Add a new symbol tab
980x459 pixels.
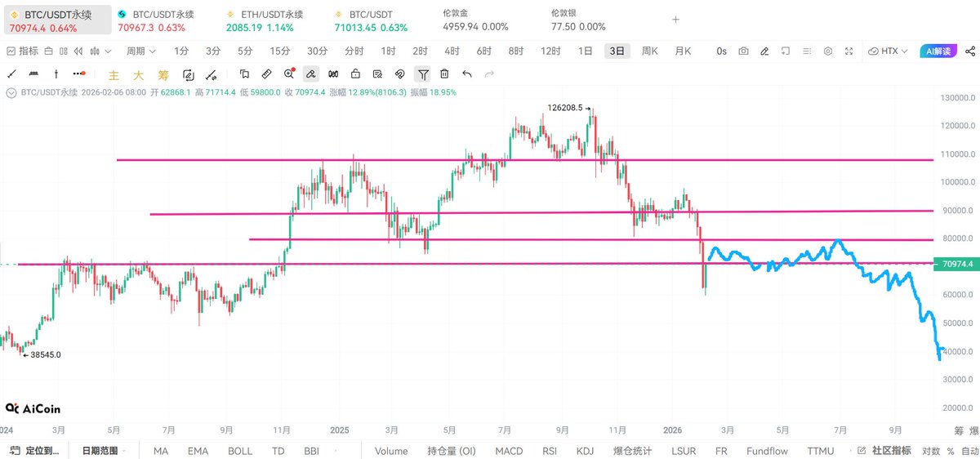point(675,20)
